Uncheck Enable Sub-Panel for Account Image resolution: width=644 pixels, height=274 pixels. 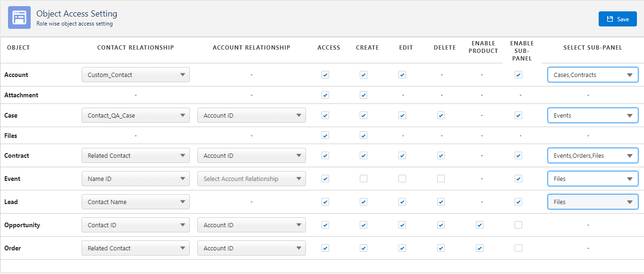click(x=518, y=75)
